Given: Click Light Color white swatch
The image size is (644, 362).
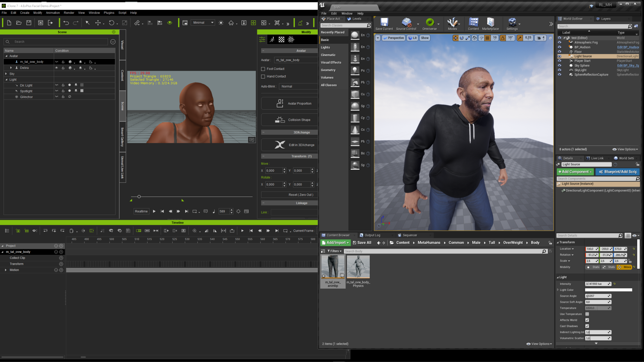Looking at the screenshot, I should (609, 290).
